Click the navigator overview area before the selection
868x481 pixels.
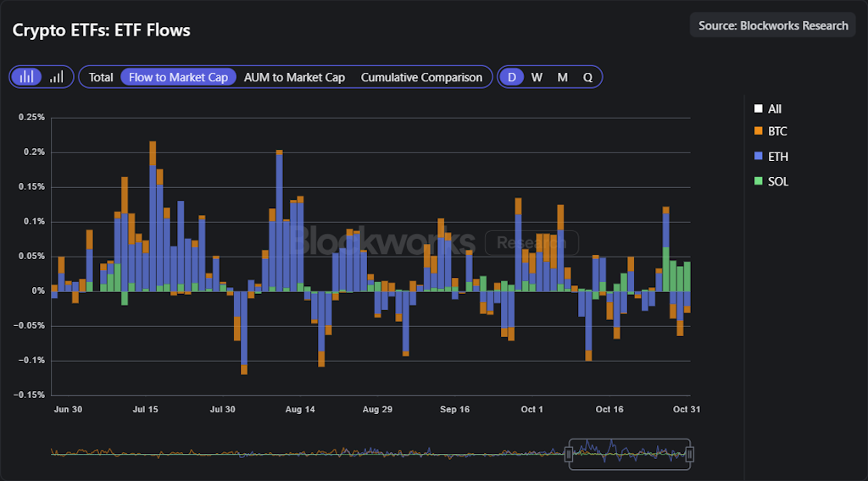pyautogui.click(x=305, y=455)
